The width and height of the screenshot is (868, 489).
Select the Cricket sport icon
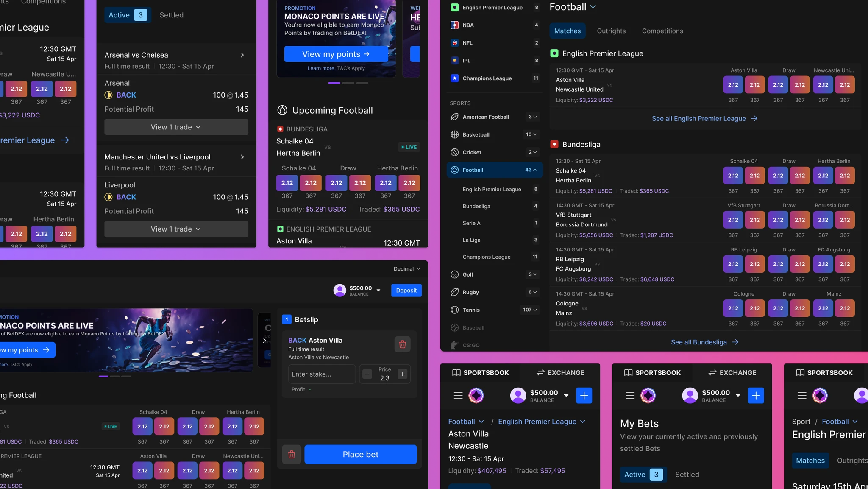(454, 152)
